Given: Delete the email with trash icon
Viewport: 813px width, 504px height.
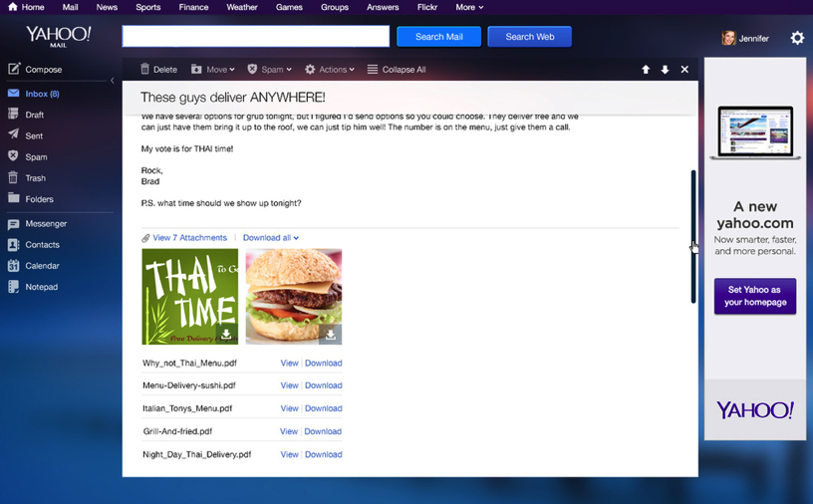Looking at the screenshot, I should point(145,70).
